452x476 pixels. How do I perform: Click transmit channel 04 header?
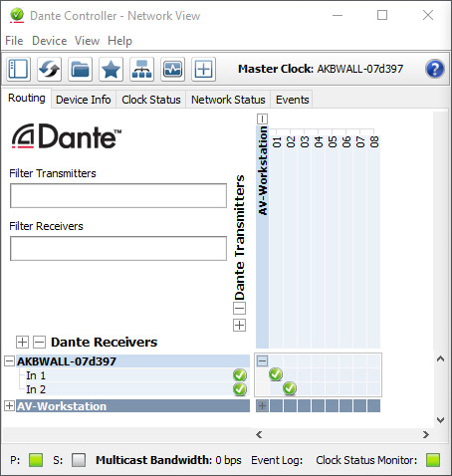point(319,141)
